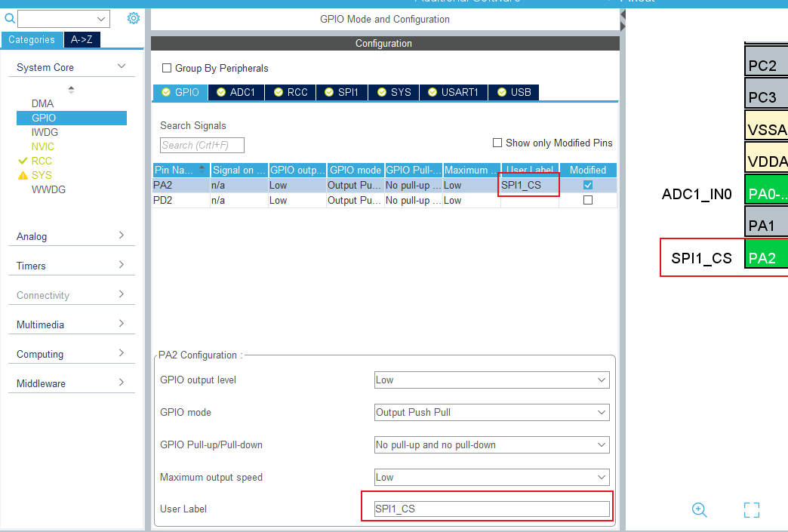Click the zoom-in icon below the pinout
The width and height of the screenshot is (788, 532).
[x=699, y=510]
